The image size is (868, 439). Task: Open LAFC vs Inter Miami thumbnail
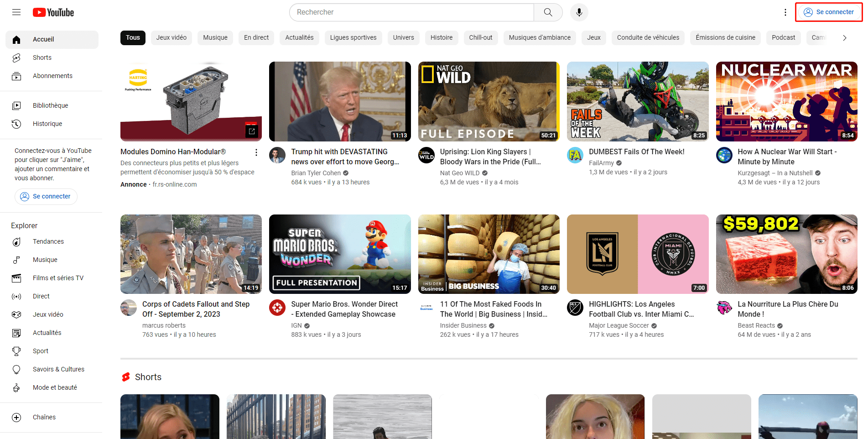638,254
